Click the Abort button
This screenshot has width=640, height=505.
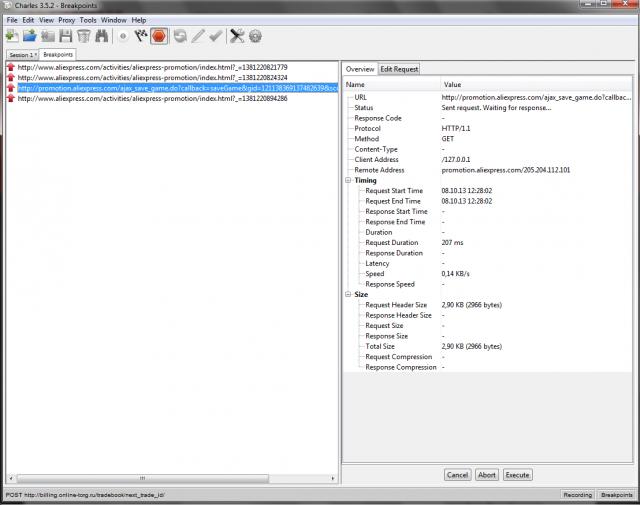[x=487, y=475]
